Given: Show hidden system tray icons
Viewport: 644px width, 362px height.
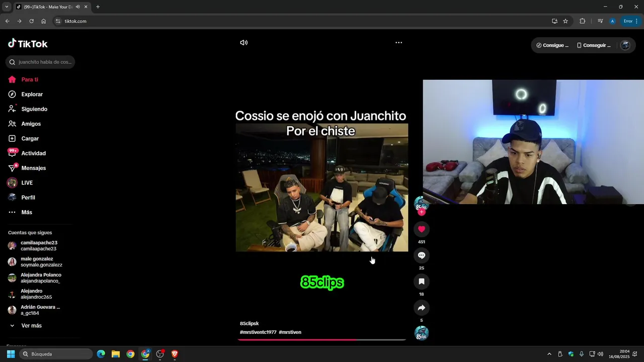Looking at the screenshot, I should [x=549, y=354].
